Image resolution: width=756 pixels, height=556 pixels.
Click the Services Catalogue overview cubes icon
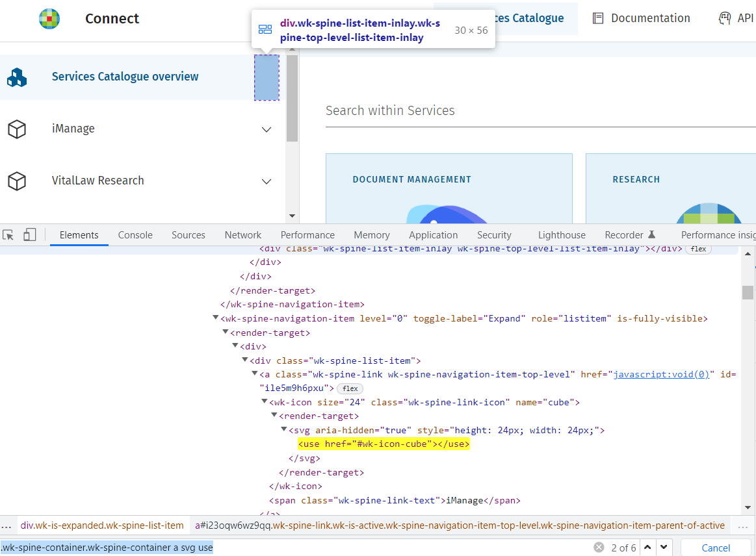pos(17,77)
